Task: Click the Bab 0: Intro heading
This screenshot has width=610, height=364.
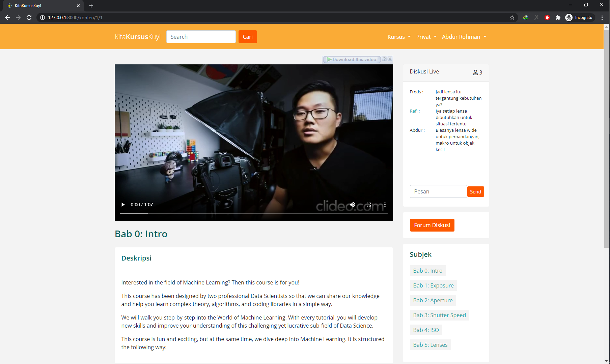Action: pyautogui.click(x=141, y=234)
